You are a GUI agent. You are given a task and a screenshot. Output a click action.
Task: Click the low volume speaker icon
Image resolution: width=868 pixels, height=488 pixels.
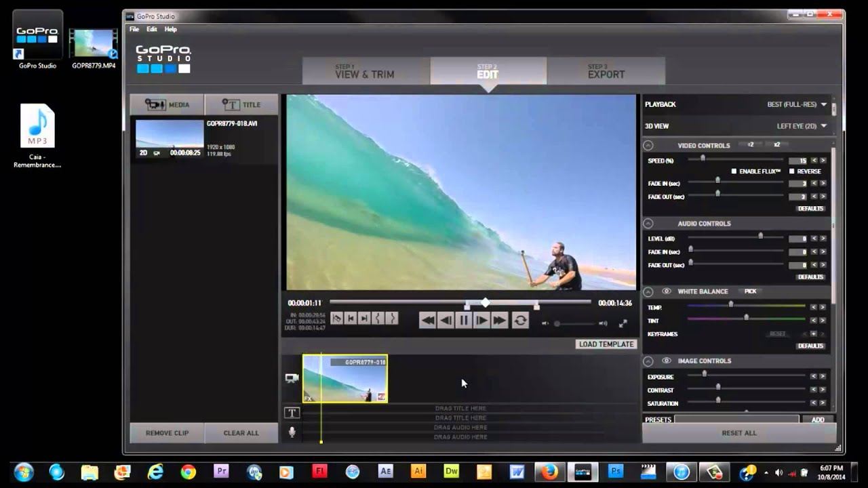click(545, 323)
